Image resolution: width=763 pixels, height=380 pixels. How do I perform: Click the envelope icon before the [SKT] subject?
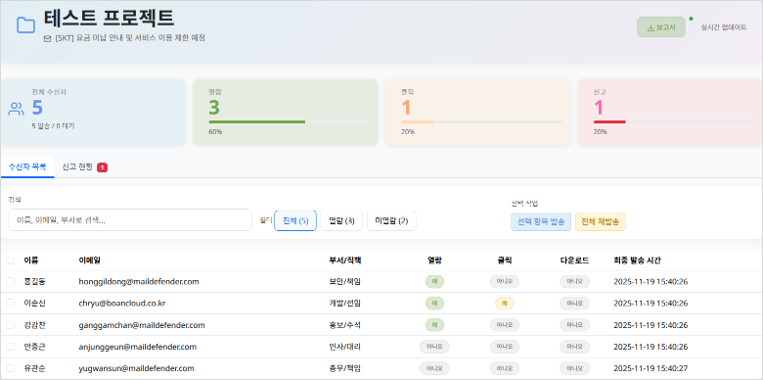[47, 38]
